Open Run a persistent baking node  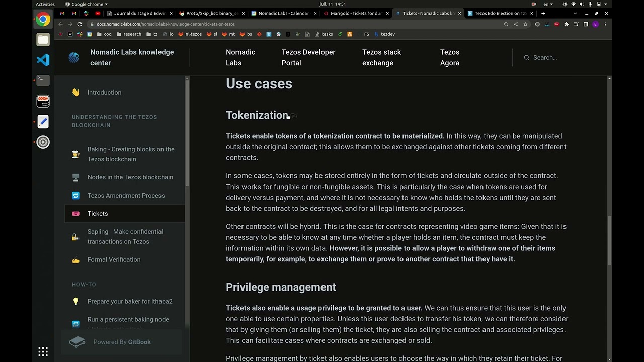click(x=128, y=320)
